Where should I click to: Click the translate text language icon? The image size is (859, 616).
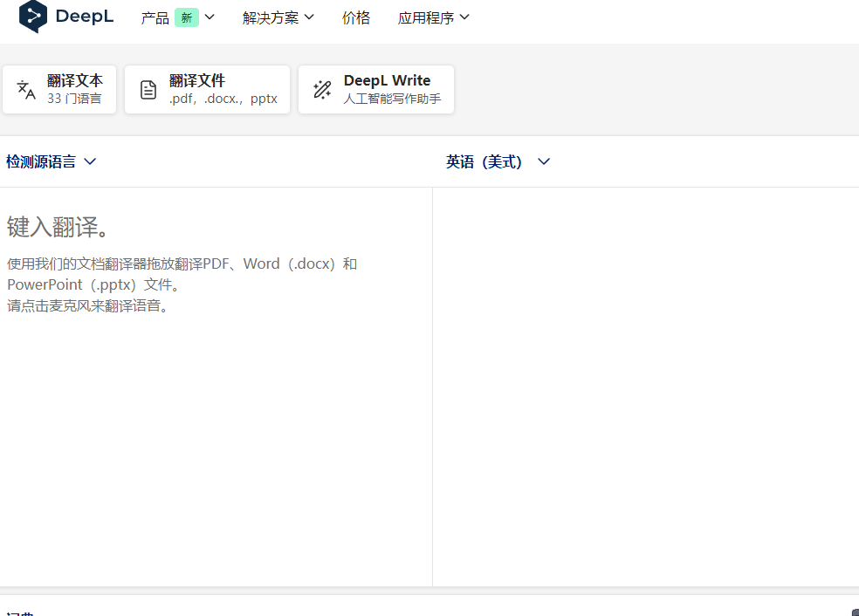pos(25,90)
